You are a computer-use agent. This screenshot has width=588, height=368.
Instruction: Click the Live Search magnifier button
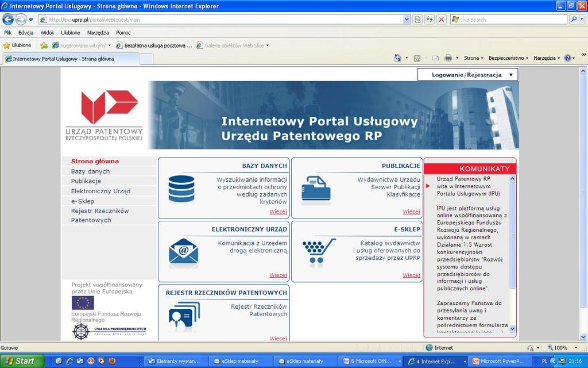574,20
